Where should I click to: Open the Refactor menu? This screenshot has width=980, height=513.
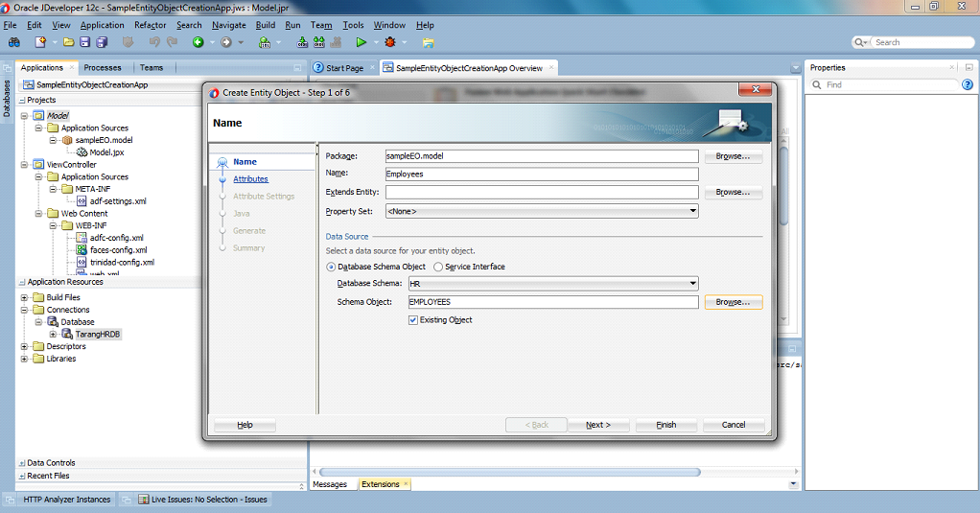click(150, 25)
